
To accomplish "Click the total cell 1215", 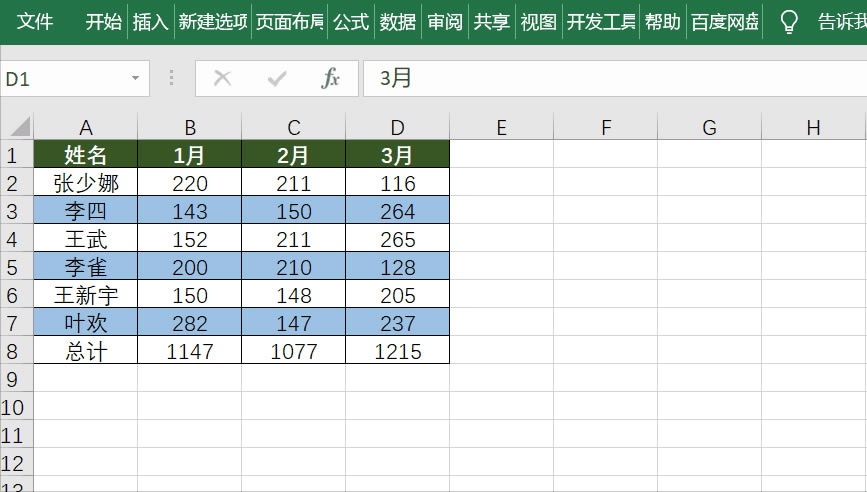I will (x=398, y=351).
